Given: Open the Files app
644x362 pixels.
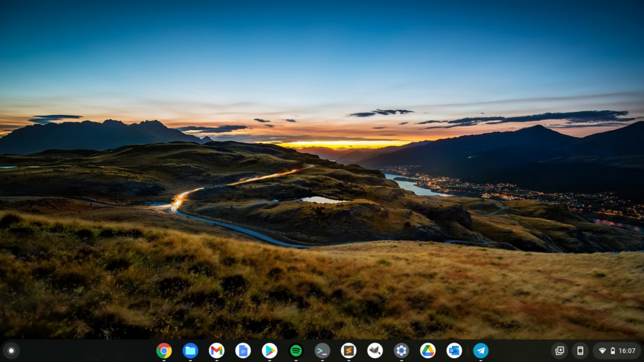Looking at the screenshot, I should pyautogui.click(x=190, y=351).
